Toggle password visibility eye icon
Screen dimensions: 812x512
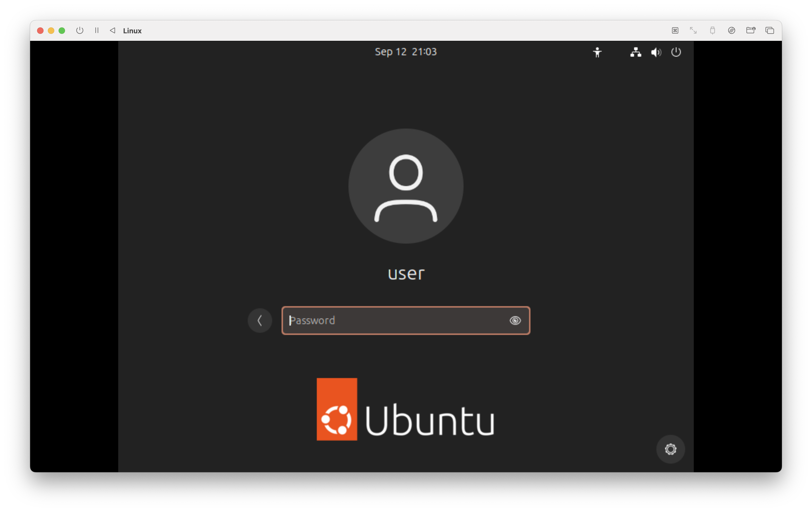click(x=515, y=320)
